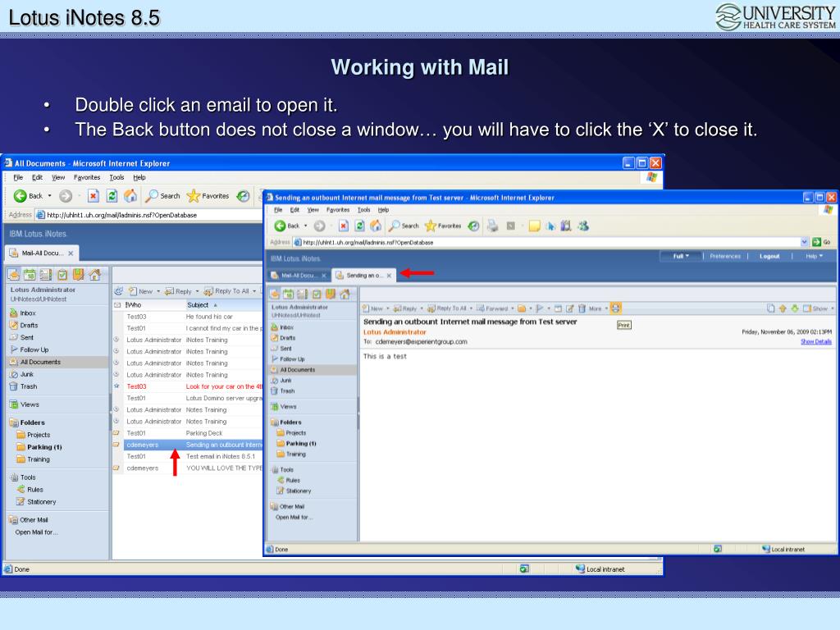
Task: Click the browser Home icon in the front message window
Action: 376,226
